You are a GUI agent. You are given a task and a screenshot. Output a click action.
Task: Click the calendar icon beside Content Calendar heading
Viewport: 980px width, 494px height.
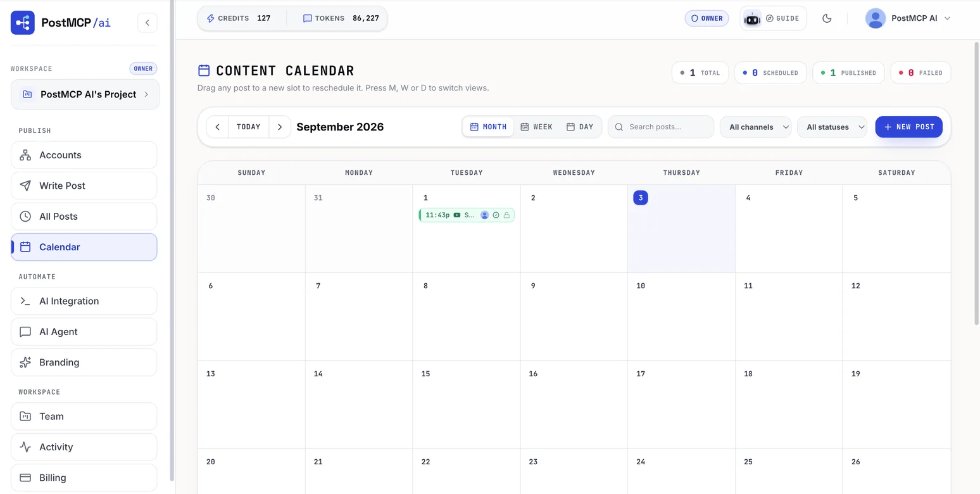point(204,70)
